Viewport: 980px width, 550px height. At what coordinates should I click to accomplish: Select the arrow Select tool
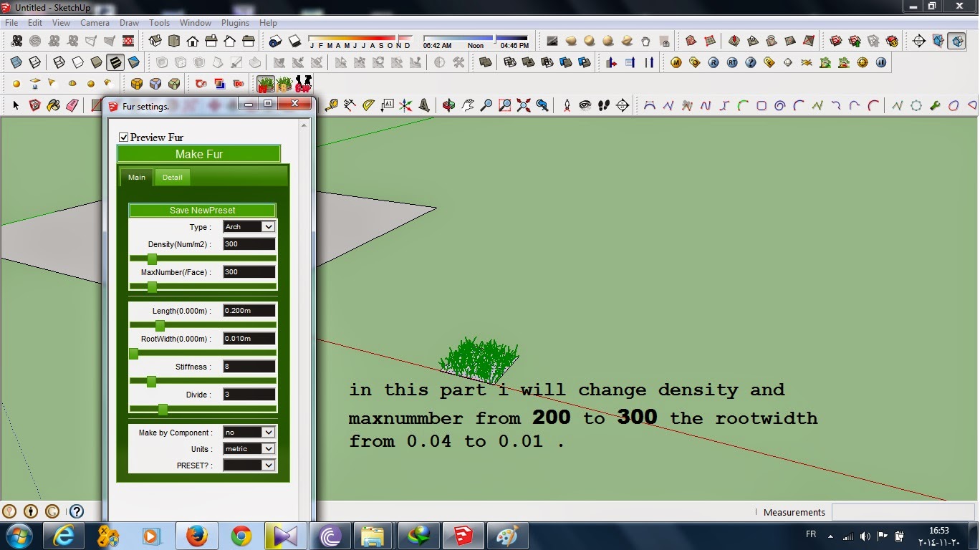click(16, 106)
